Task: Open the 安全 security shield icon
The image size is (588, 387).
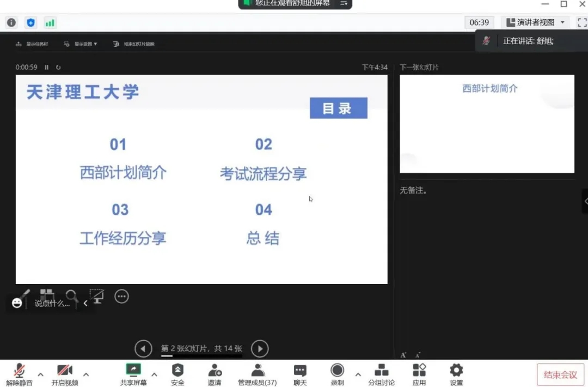Action: [177, 371]
